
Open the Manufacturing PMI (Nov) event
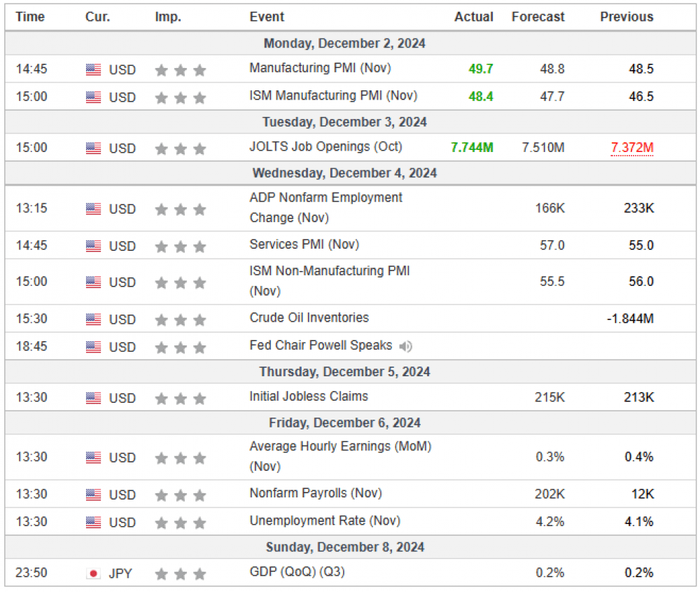click(x=320, y=68)
